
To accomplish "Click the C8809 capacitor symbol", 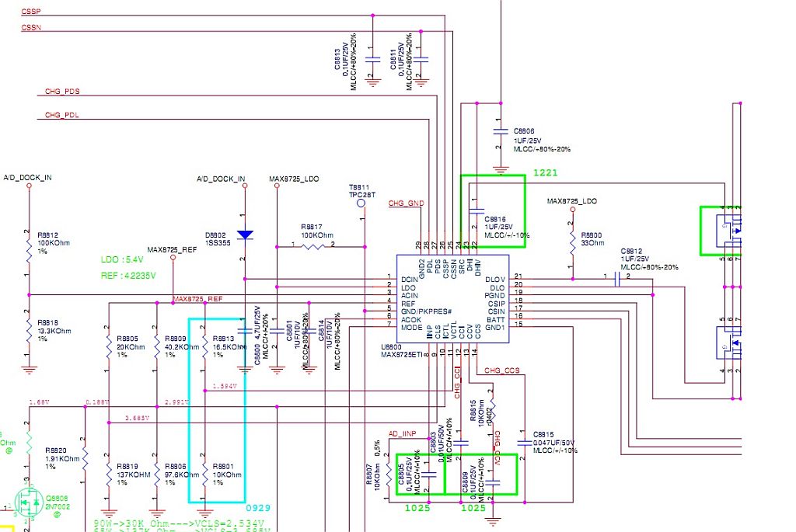I will click(x=492, y=482).
